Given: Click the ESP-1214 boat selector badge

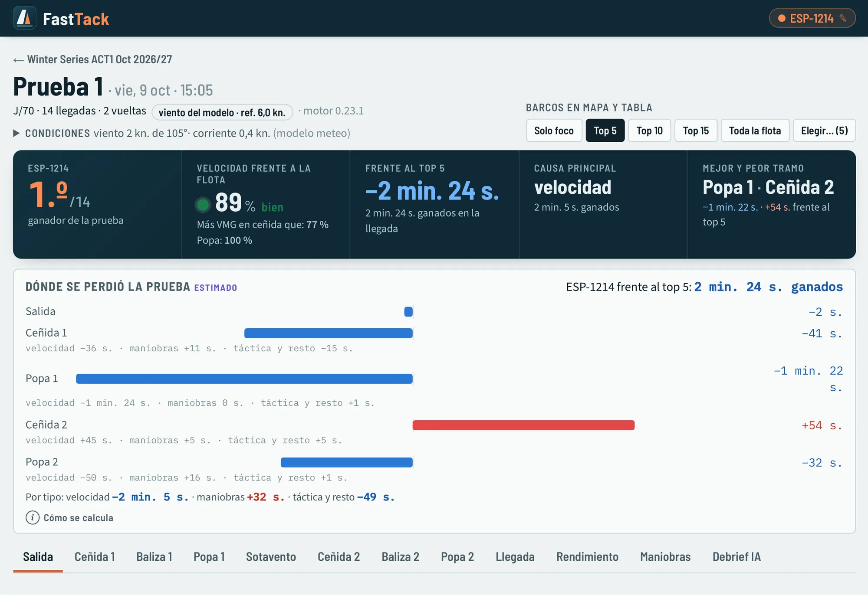Looking at the screenshot, I should tap(812, 18).
